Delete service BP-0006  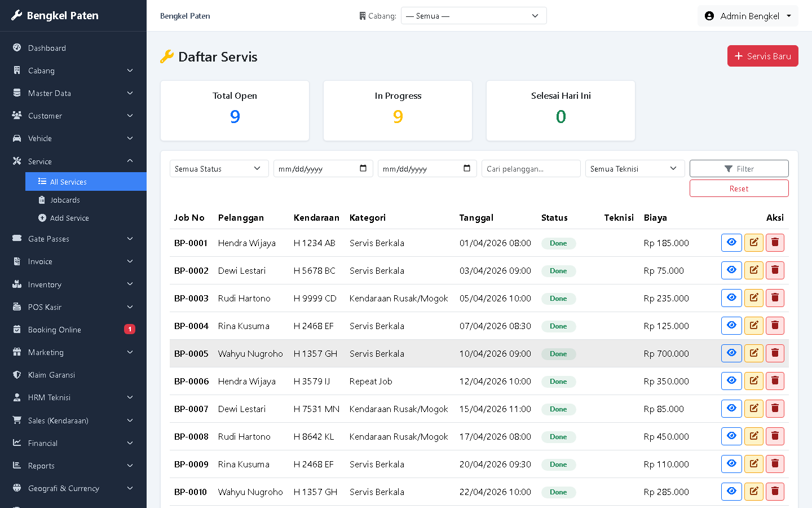[775, 381]
